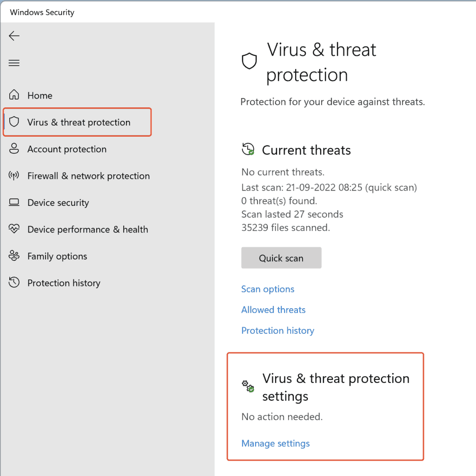Click the Family options people icon
476x476 pixels.
tap(14, 256)
